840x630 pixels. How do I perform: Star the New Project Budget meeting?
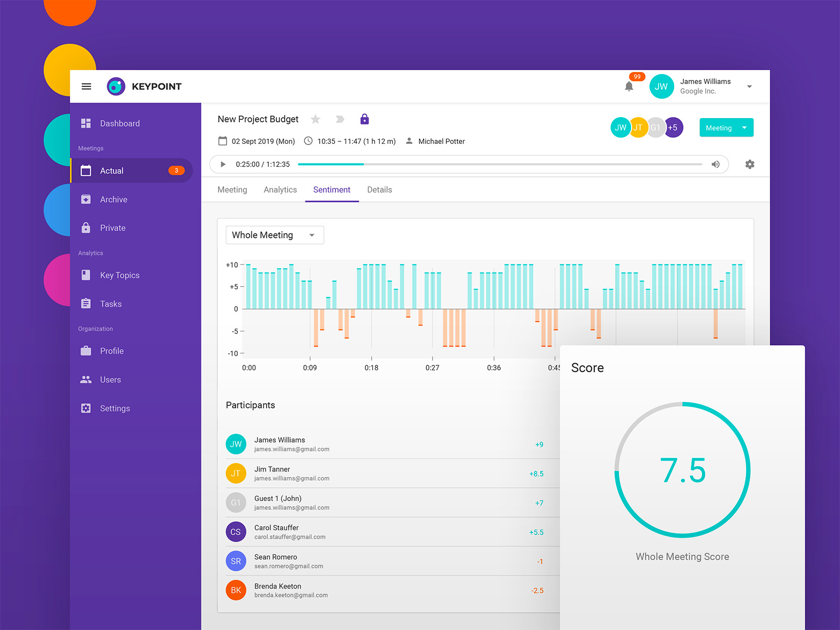[x=316, y=119]
